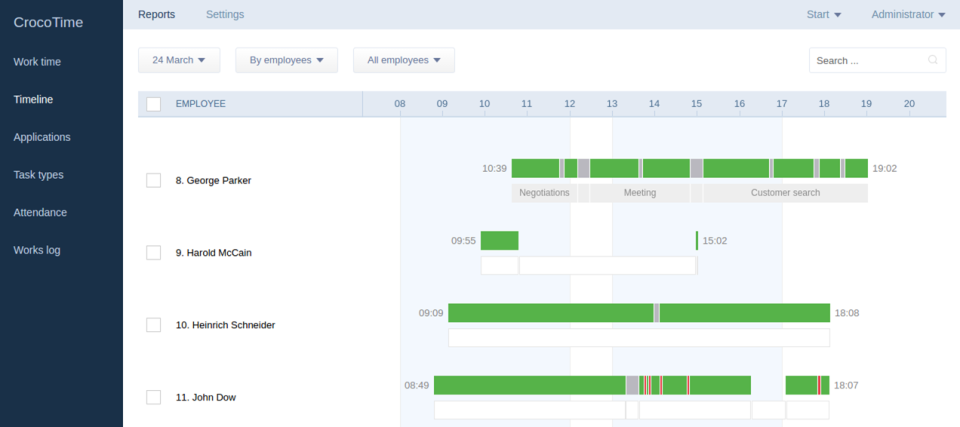Open Applications in the sidebar

42,137
